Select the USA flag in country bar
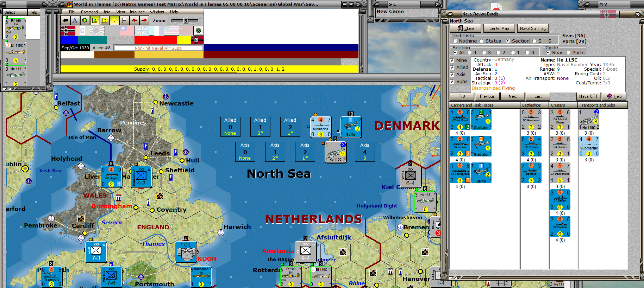The width and height of the screenshot is (644, 288). (x=171, y=31)
